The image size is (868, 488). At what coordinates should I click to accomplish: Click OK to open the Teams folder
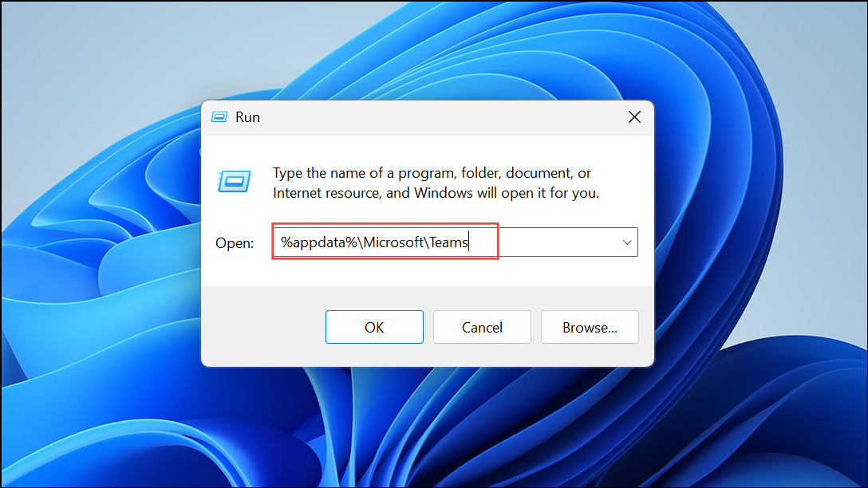374,327
